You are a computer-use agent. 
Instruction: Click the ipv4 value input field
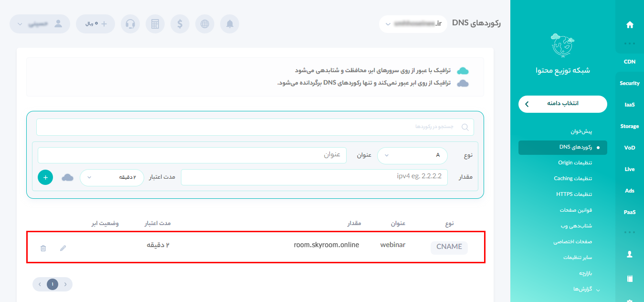click(x=314, y=177)
